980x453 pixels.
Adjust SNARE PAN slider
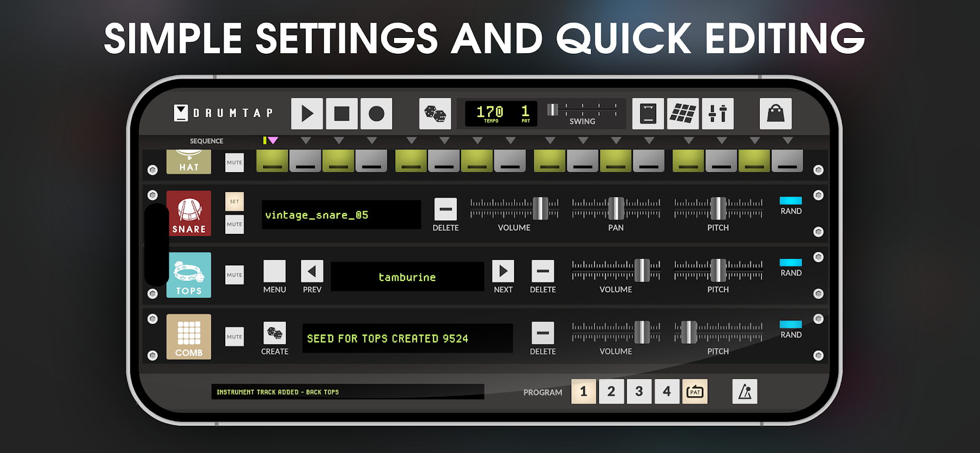click(616, 208)
